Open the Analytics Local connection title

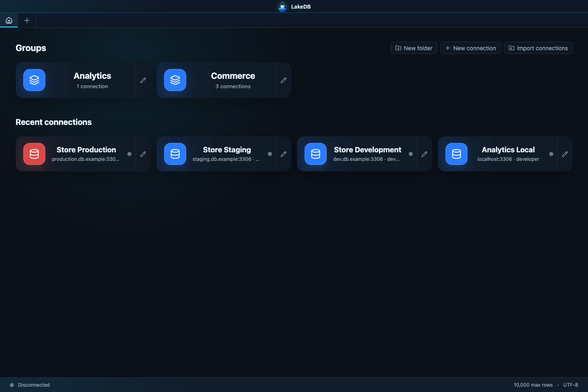tap(508, 150)
